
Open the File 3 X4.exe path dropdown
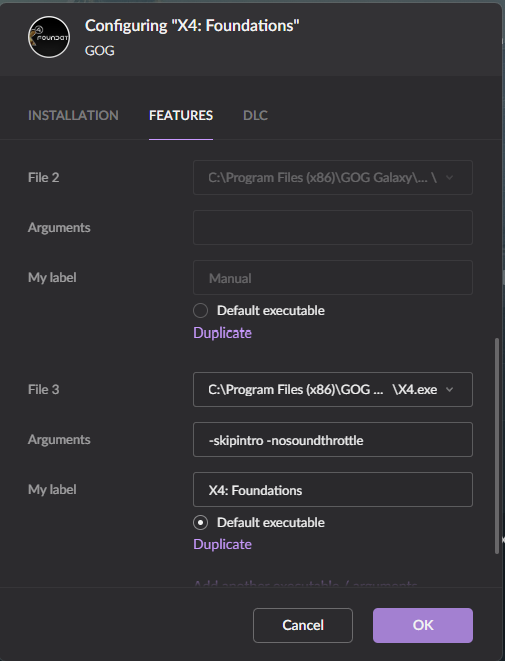click(x=333, y=390)
